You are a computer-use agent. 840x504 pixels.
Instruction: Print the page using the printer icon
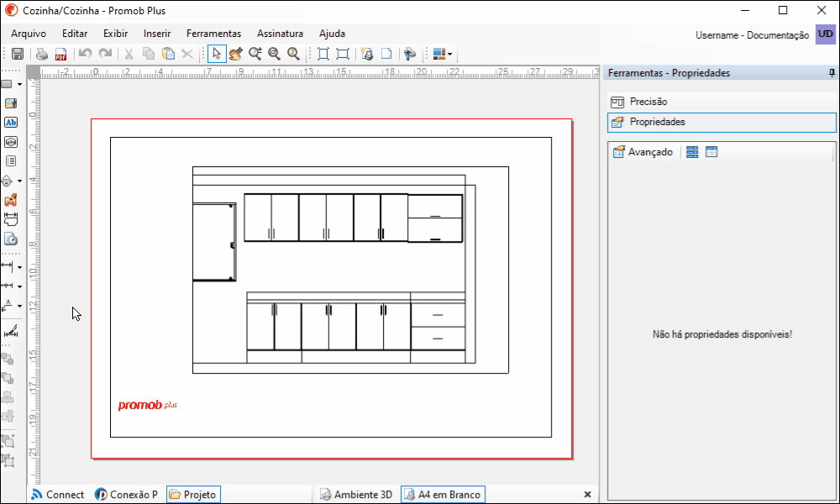click(x=42, y=54)
